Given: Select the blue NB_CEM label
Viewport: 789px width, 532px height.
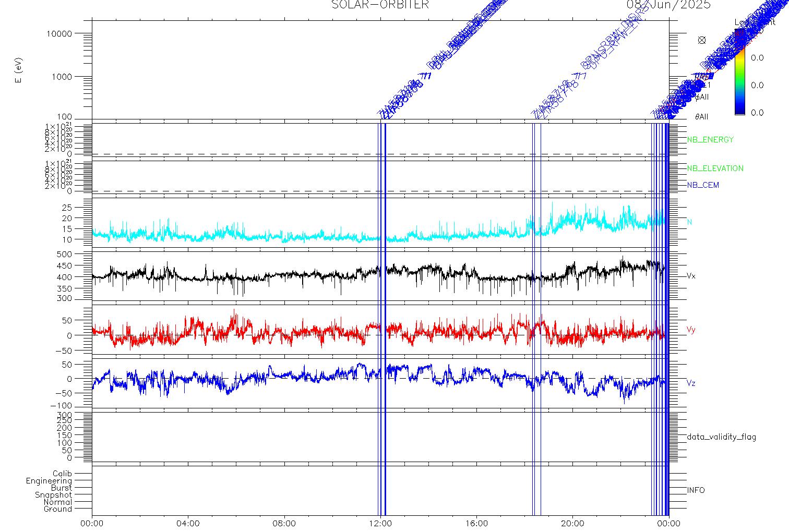Looking at the screenshot, I should [x=703, y=185].
